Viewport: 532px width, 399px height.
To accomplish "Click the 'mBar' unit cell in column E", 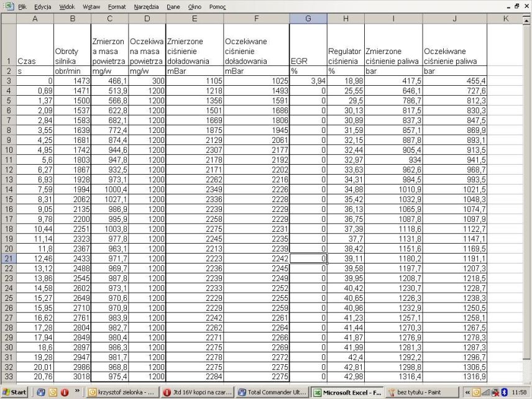I will tap(195, 71).
